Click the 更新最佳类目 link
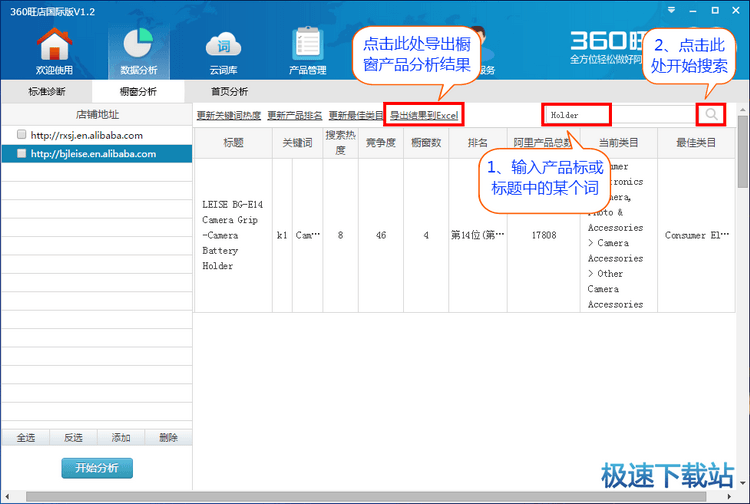Viewport: 750px width, 504px height. click(x=356, y=115)
